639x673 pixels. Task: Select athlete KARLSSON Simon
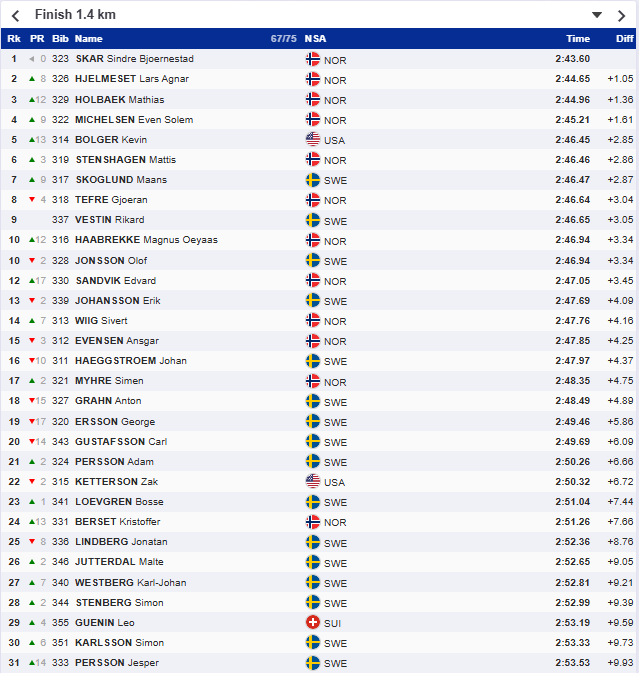pyautogui.click(x=119, y=643)
